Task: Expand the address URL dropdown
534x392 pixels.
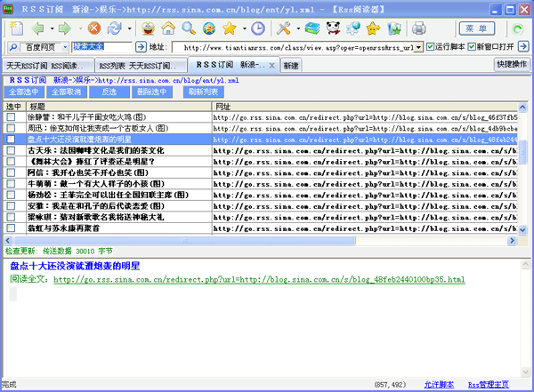Action: click(419, 45)
